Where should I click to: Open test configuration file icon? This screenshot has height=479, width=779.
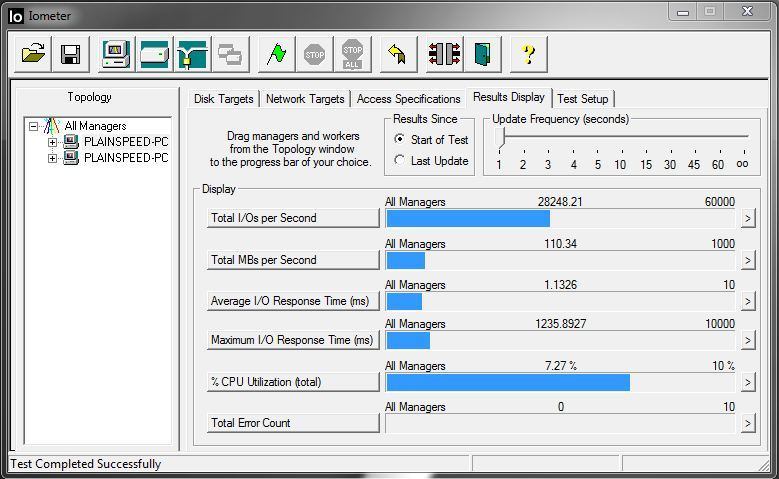tap(33, 54)
